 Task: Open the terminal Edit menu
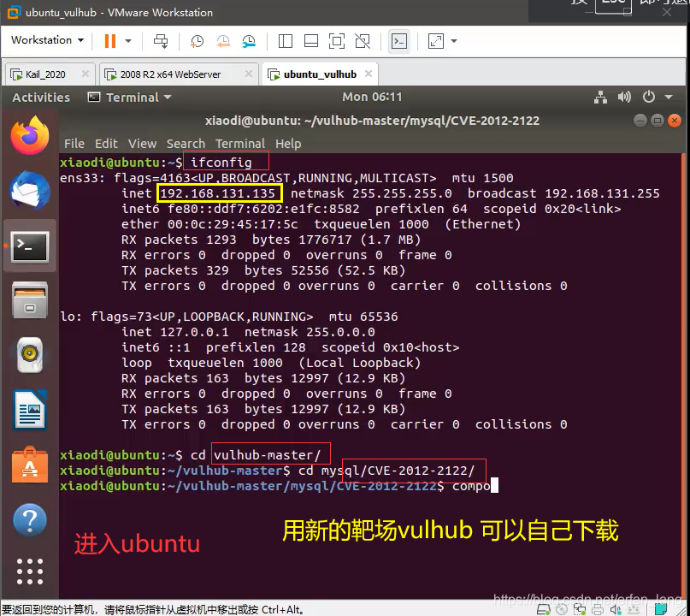[106, 144]
